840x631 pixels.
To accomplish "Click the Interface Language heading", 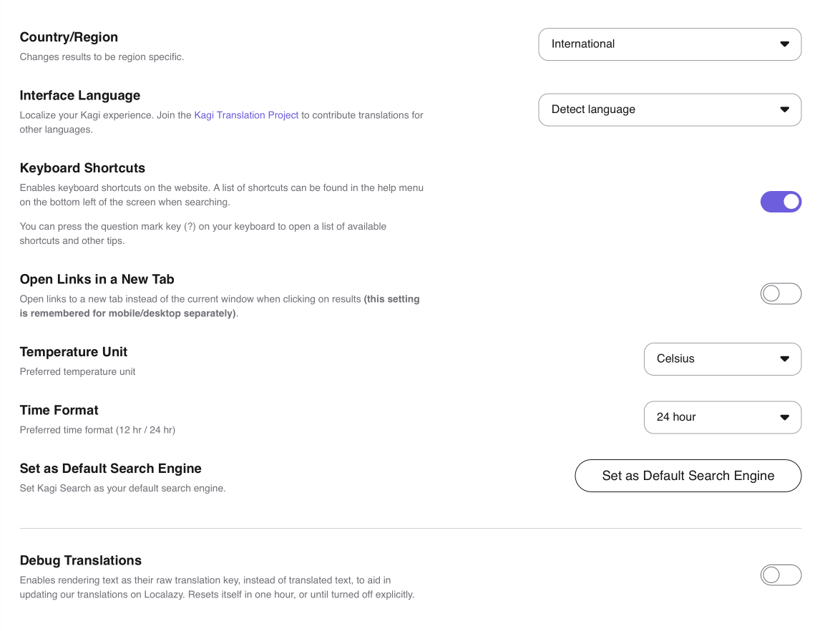I will coord(80,95).
